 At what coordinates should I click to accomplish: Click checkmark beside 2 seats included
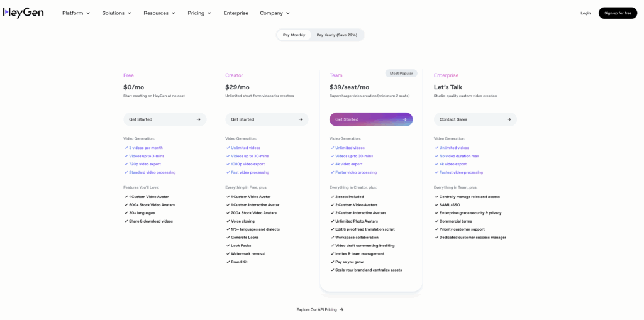pos(332,197)
